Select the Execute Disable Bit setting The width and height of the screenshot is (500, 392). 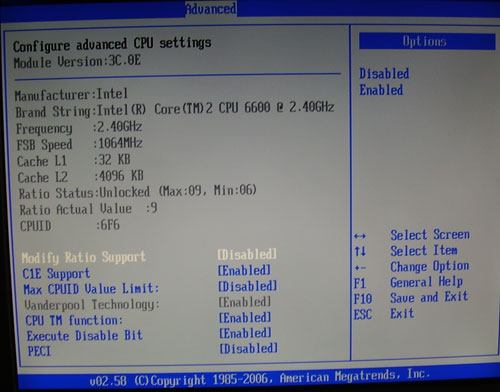[85, 336]
